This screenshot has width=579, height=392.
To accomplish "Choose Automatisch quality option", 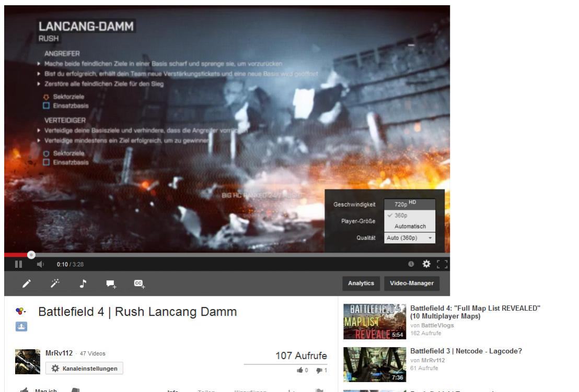I will pyautogui.click(x=410, y=226).
